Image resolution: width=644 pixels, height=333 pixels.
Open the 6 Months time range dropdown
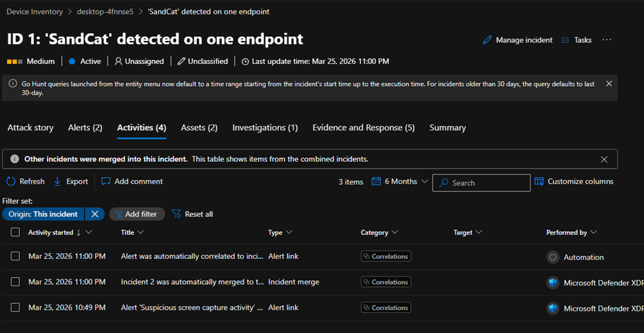(400, 182)
